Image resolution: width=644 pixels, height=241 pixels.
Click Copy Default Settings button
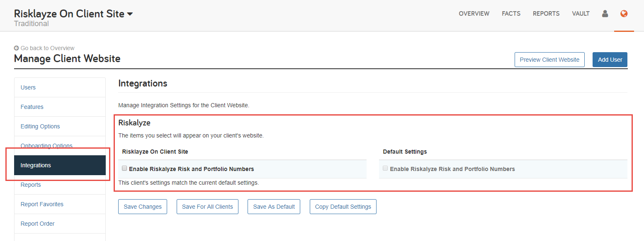(x=343, y=207)
